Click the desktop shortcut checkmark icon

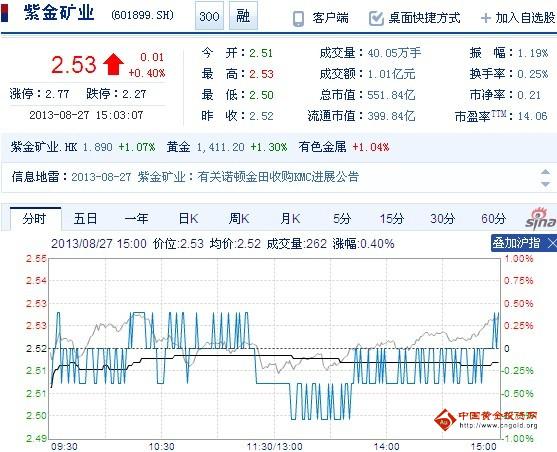376,18
